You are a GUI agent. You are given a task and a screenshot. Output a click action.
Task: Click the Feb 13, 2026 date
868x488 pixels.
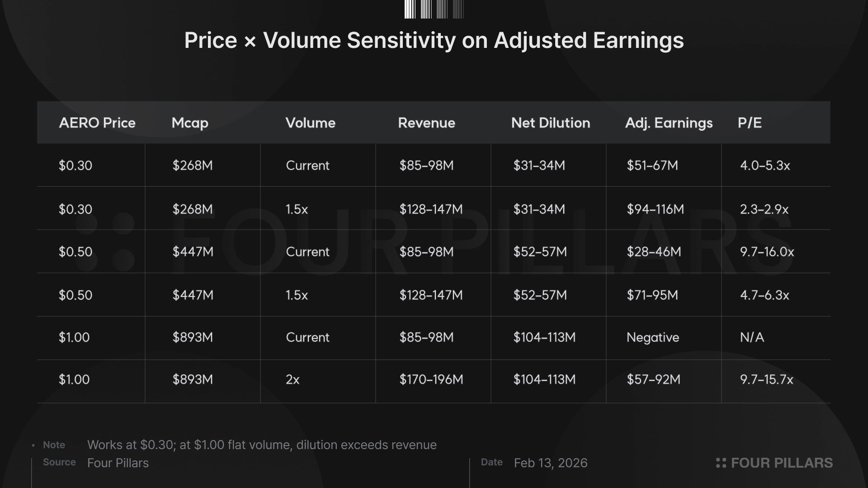[551, 463]
